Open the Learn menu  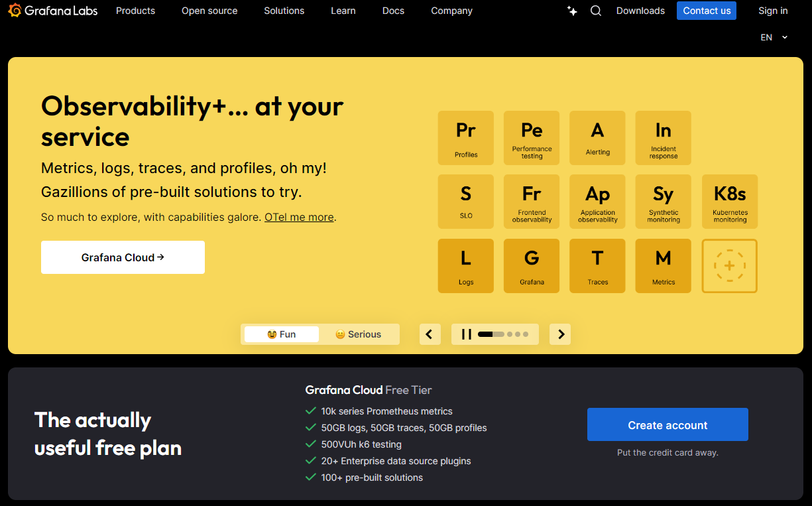point(343,11)
